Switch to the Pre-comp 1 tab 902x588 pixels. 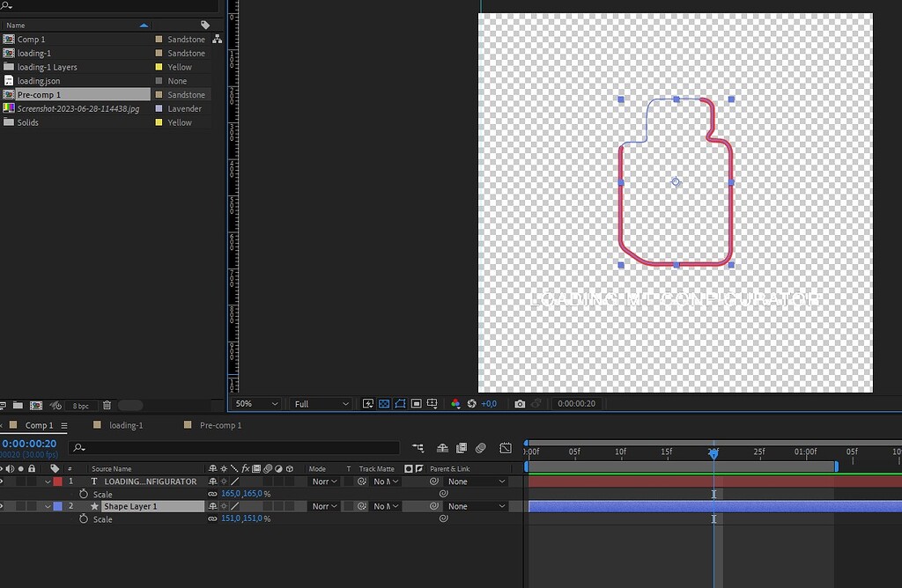(x=218, y=425)
